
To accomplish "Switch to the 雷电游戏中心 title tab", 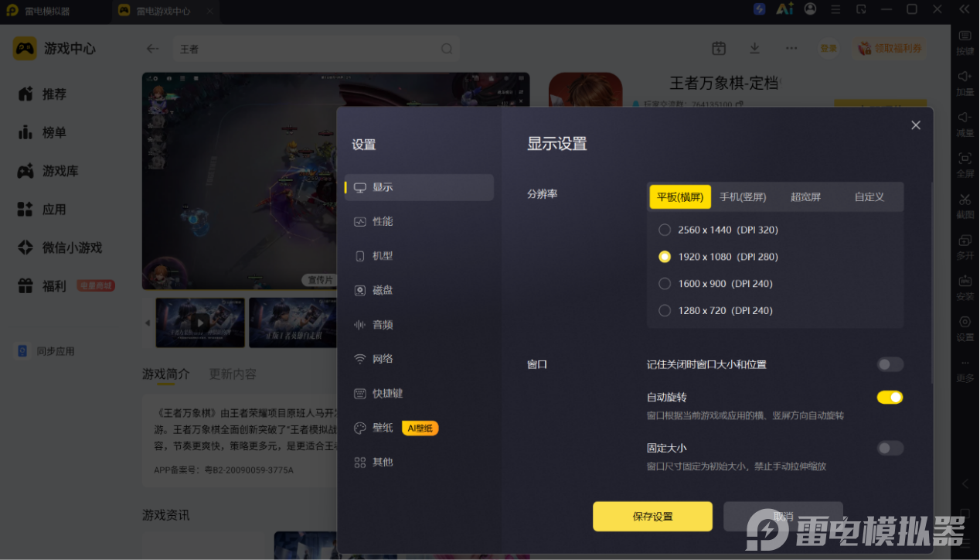I will pyautogui.click(x=164, y=11).
